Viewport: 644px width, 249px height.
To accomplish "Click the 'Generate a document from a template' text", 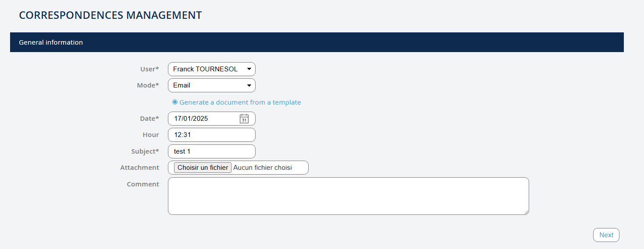I will click(240, 102).
